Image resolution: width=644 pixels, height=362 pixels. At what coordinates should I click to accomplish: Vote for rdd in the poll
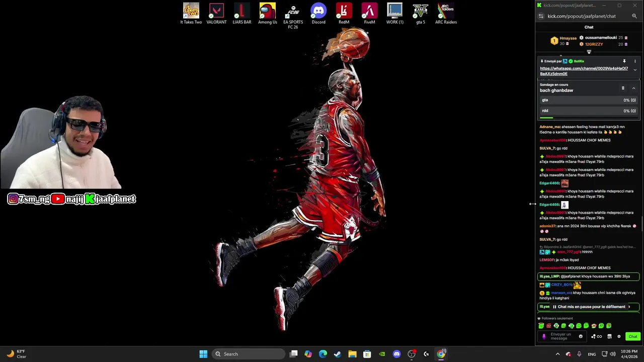point(589,111)
